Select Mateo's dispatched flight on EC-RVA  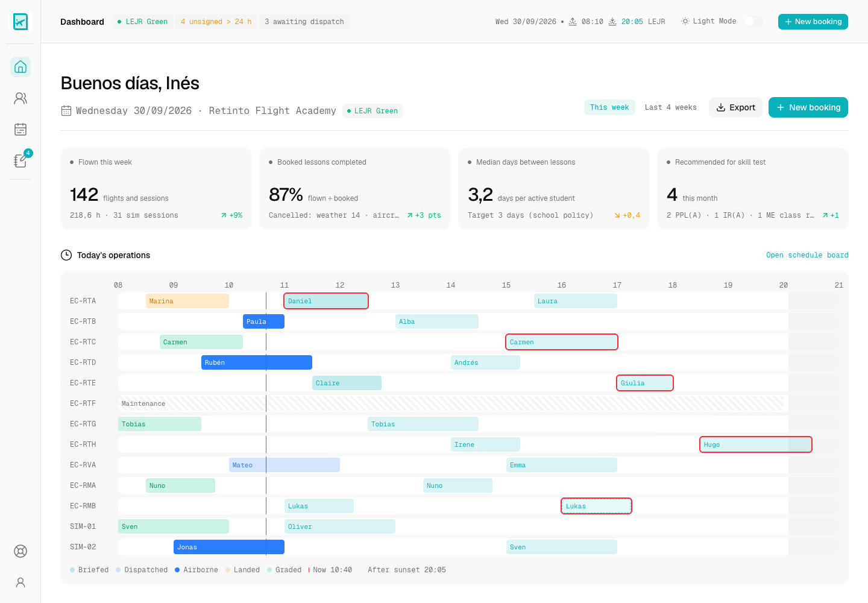pyautogui.click(x=285, y=465)
